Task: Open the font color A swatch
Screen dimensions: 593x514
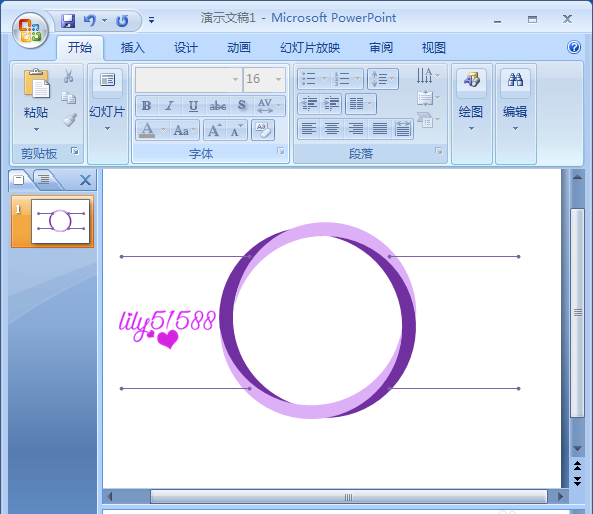Action: 147,130
